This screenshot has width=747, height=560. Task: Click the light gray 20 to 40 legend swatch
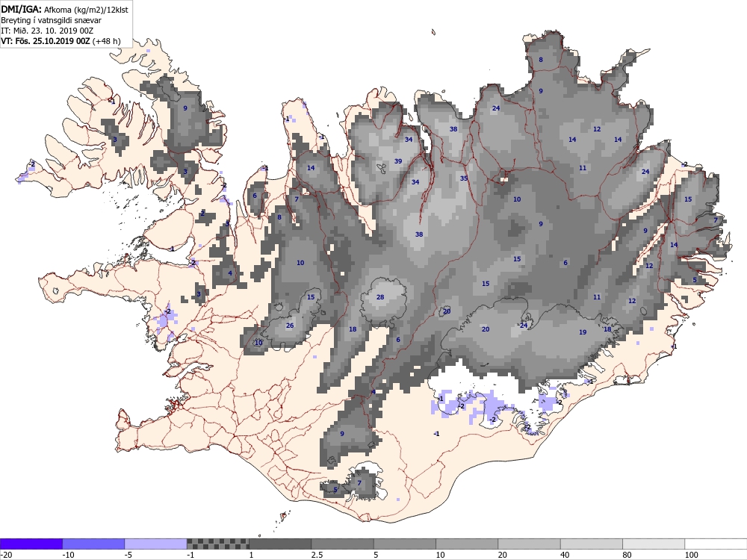coord(530,544)
